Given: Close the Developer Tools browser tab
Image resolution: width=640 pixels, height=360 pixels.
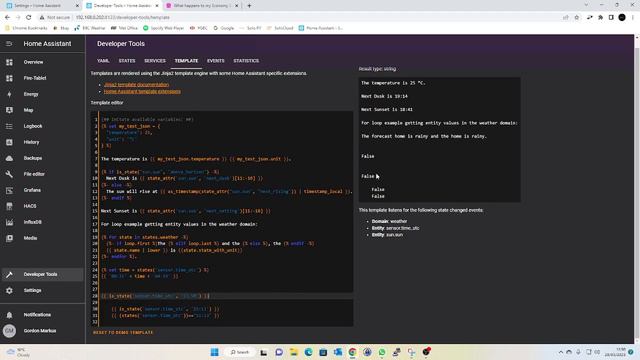Looking at the screenshot, I should pyautogui.click(x=157, y=6).
